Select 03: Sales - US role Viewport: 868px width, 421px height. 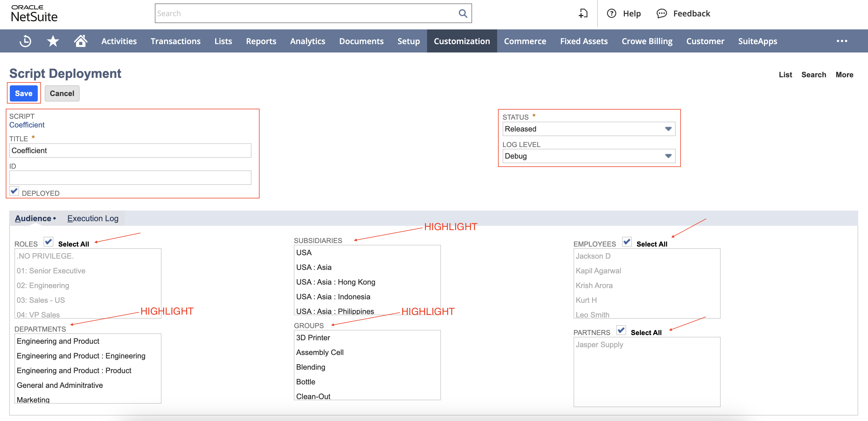(88, 300)
